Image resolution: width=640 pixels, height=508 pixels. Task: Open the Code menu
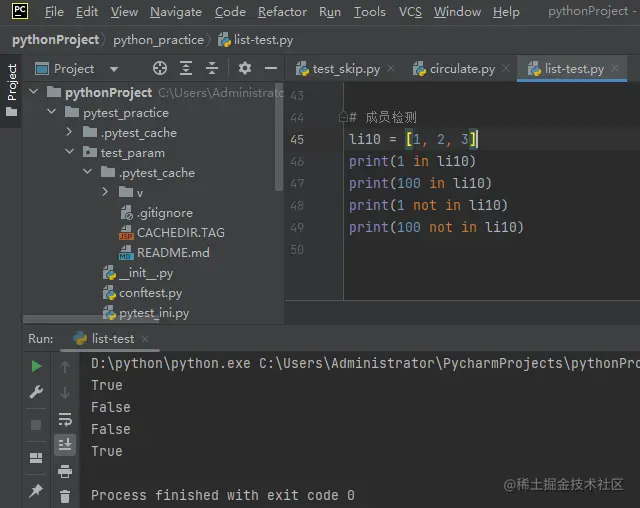(230, 12)
